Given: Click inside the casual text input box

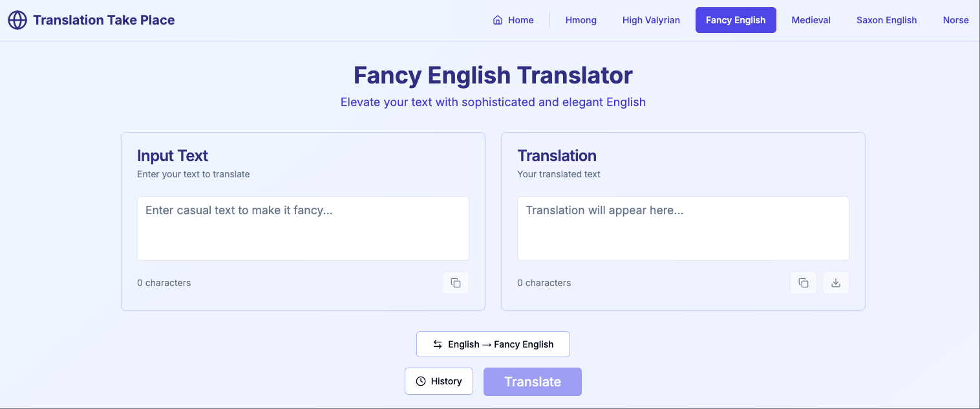Looking at the screenshot, I should click(x=303, y=228).
